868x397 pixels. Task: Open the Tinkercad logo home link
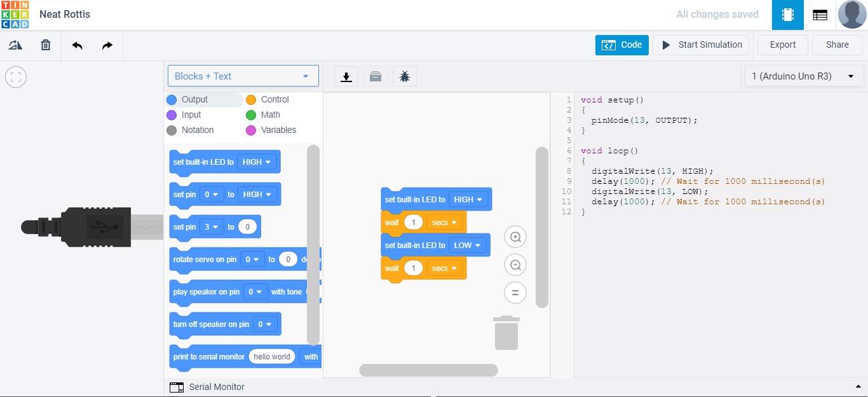click(15, 15)
